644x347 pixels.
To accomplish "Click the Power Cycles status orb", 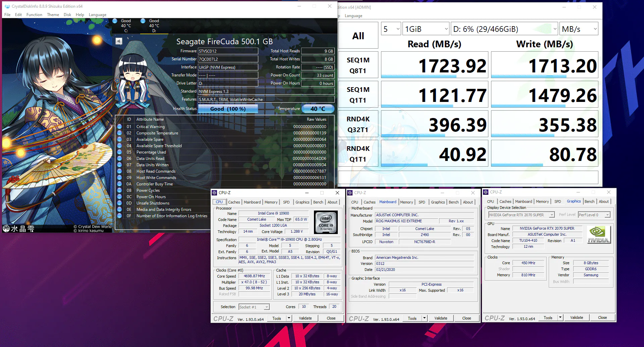I will coord(119,190).
